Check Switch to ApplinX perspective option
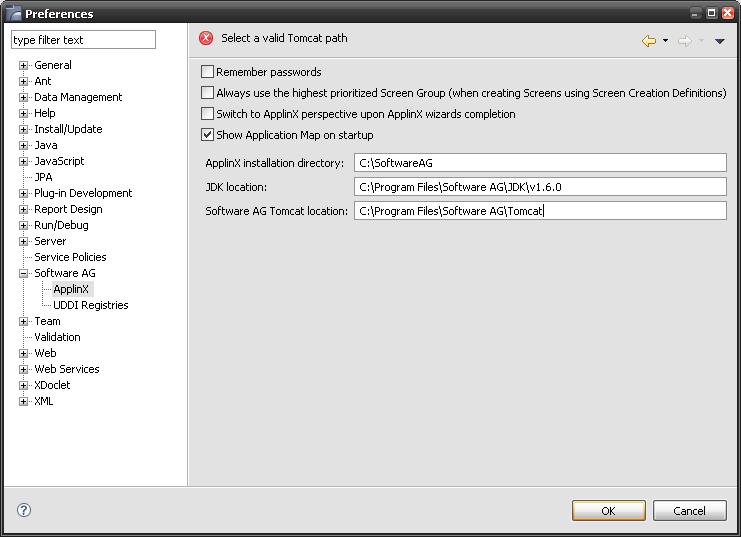This screenshot has height=537, width=741. [x=207, y=113]
